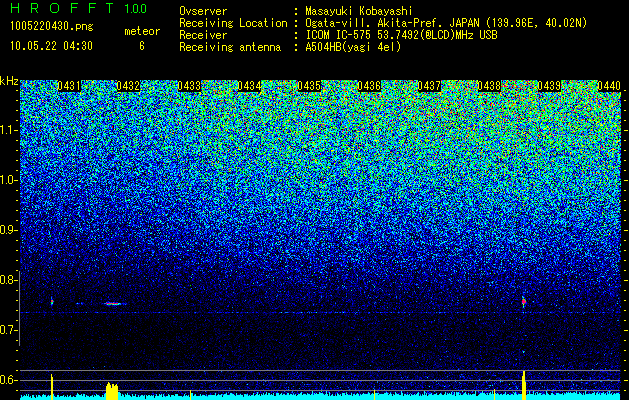Click the HROFFT 1.00 title text
The width and height of the screenshot is (629, 400).
point(79,8)
